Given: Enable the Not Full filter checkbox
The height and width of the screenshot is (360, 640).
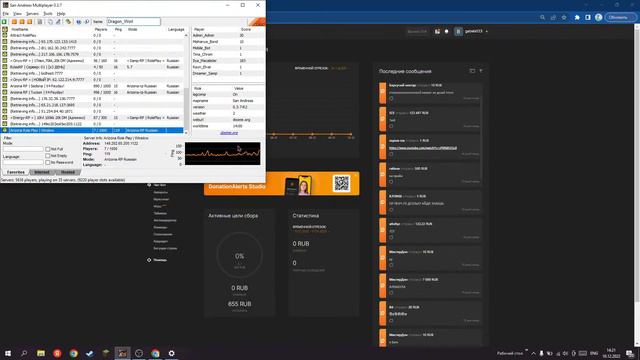Looking at the screenshot, I should click(x=48, y=149).
